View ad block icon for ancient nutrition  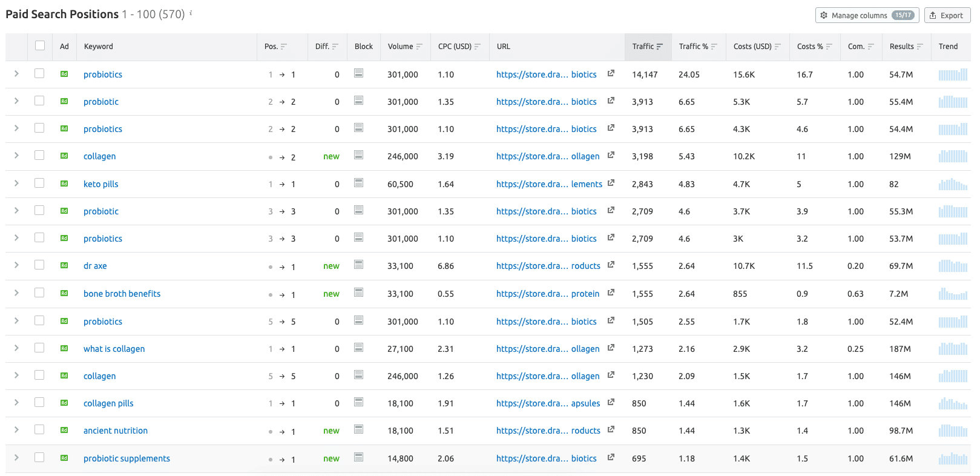coord(358,429)
